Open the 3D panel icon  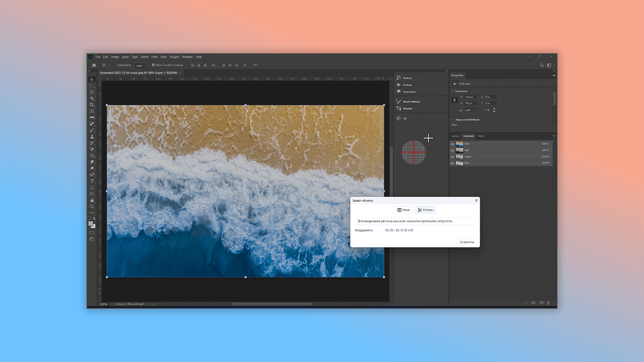(x=399, y=118)
